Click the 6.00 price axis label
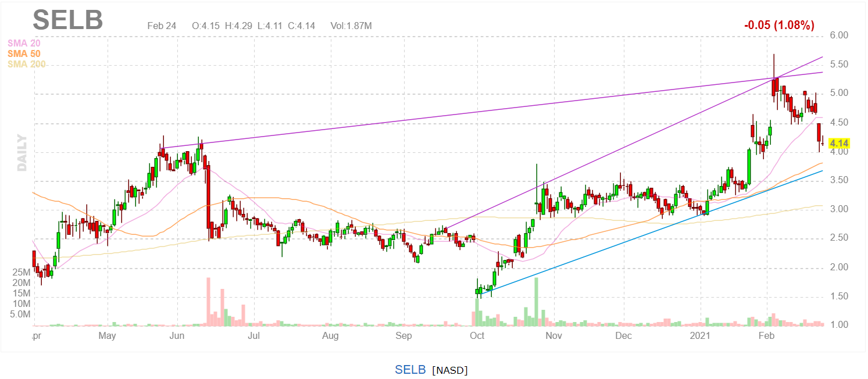This screenshot has height=379, width=868. pos(839,35)
